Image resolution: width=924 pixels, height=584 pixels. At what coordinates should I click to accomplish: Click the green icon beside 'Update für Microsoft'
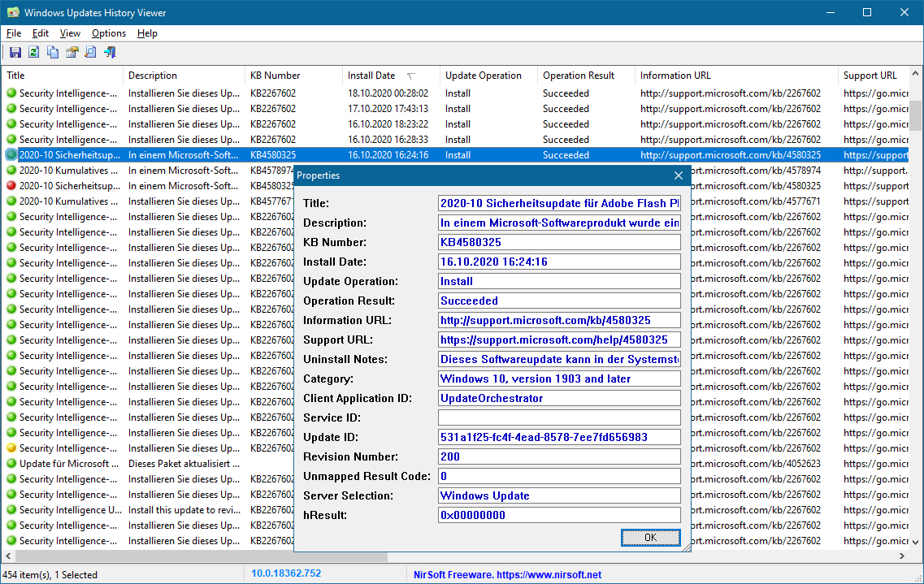[11, 464]
